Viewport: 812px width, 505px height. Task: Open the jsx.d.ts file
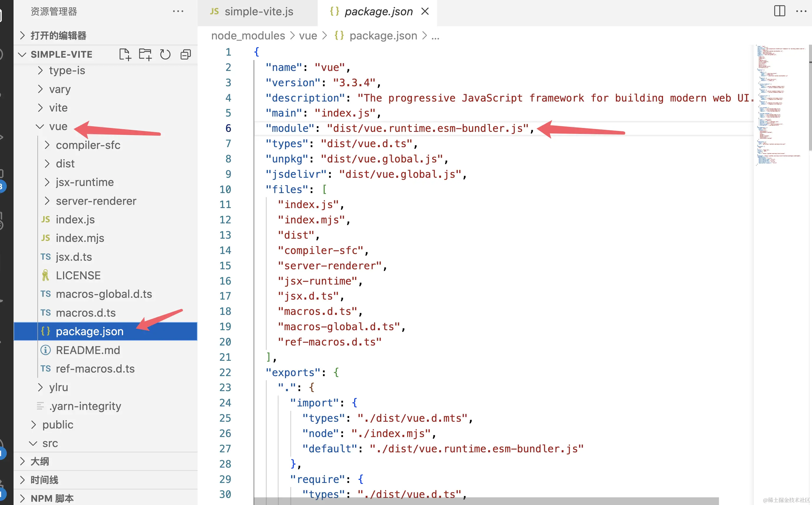[106, 257]
